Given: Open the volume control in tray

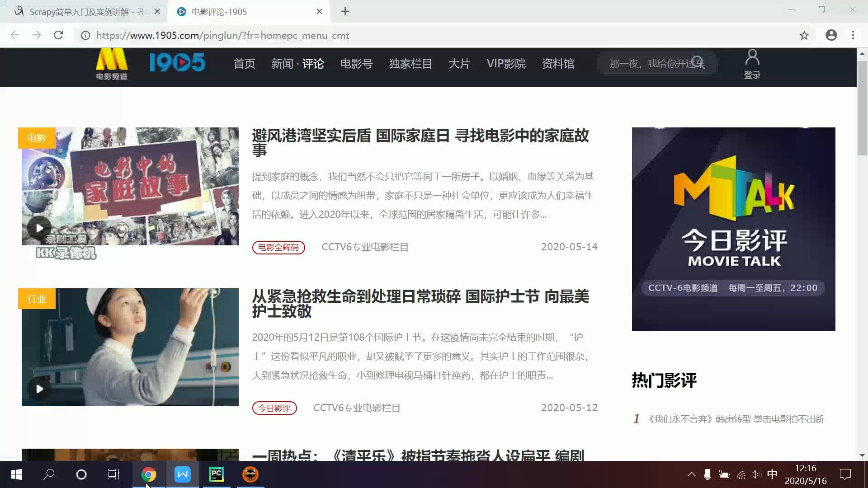Looking at the screenshot, I should (x=756, y=474).
